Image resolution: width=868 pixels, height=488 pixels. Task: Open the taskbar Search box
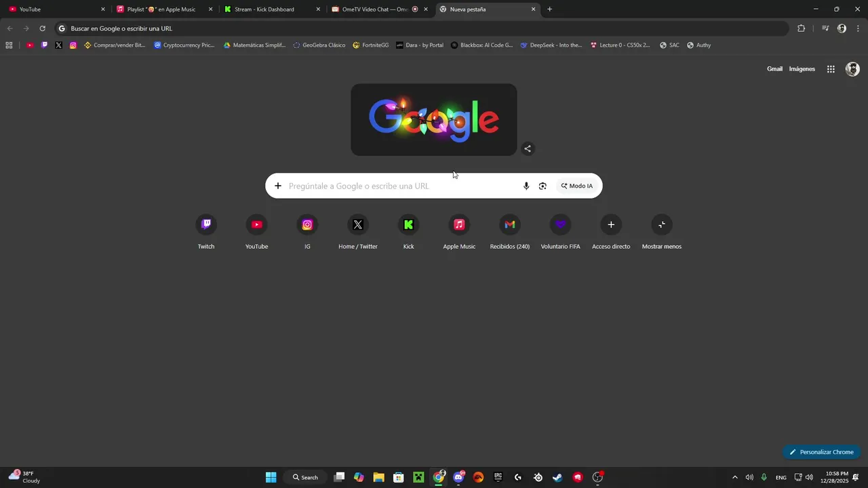click(305, 477)
